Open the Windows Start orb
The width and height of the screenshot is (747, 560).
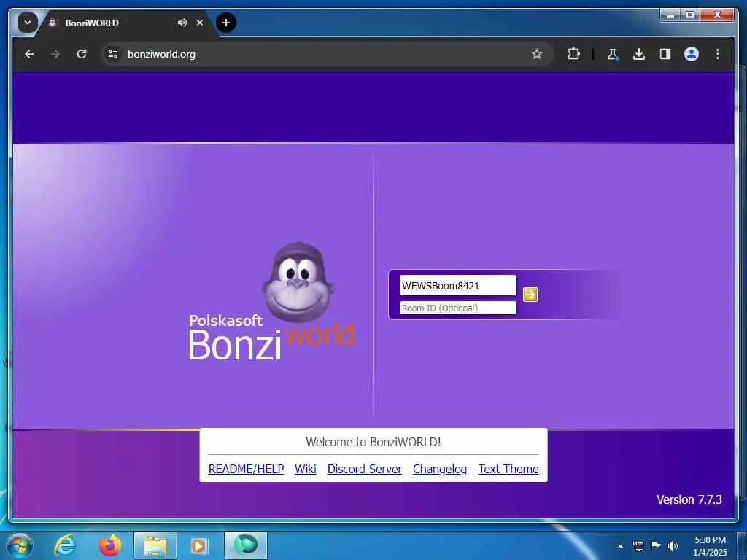pyautogui.click(x=20, y=545)
